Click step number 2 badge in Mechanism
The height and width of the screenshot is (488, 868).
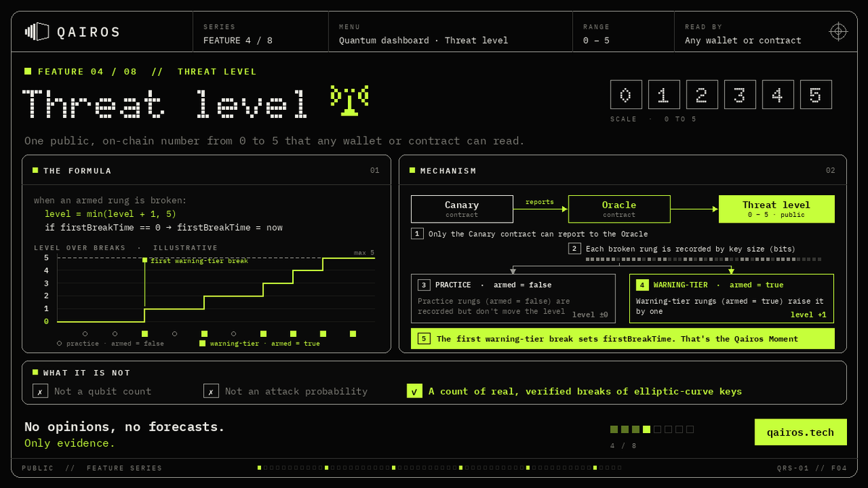[x=575, y=249]
